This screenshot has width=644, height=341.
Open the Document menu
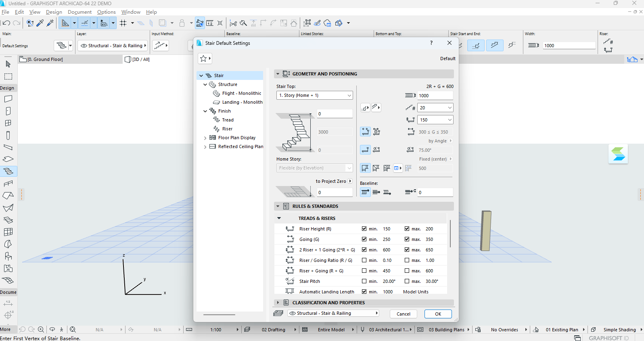79,12
